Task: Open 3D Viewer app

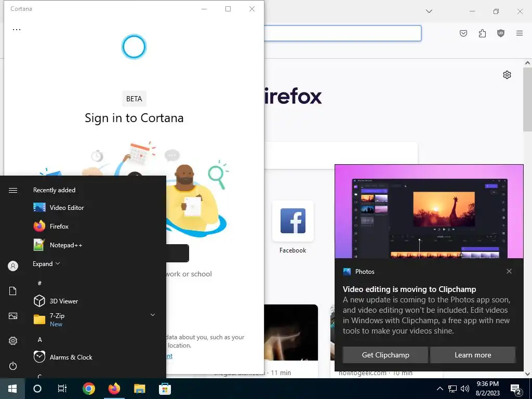Action: [56, 301]
